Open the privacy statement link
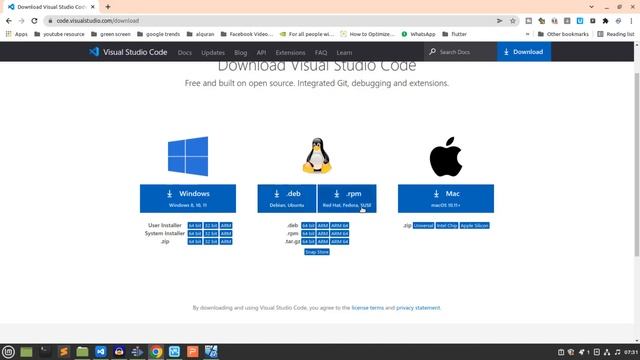This screenshot has height=360, width=640. coord(418,308)
